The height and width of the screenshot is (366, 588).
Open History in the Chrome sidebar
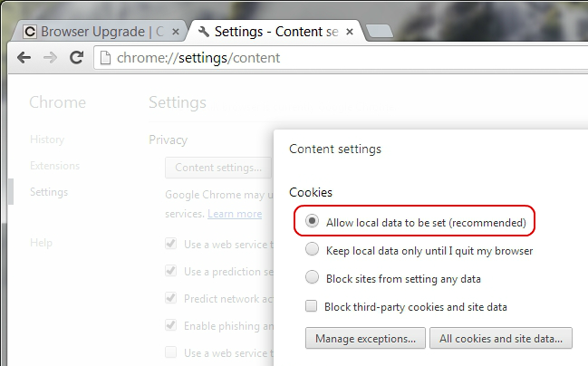pyautogui.click(x=47, y=140)
